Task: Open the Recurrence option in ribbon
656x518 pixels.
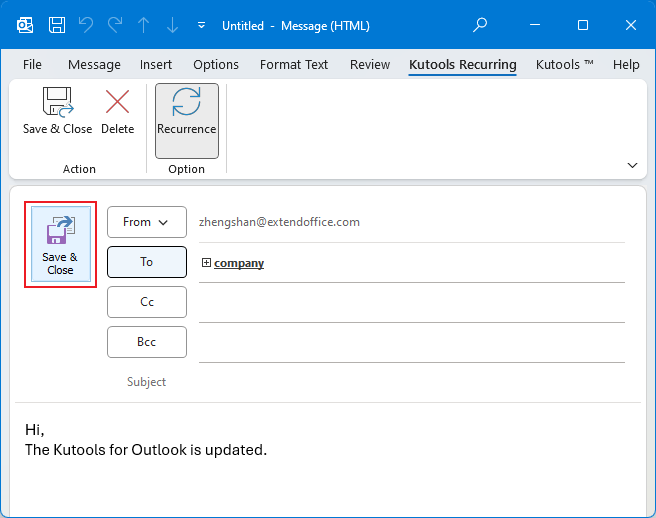Action: (x=187, y=121)
